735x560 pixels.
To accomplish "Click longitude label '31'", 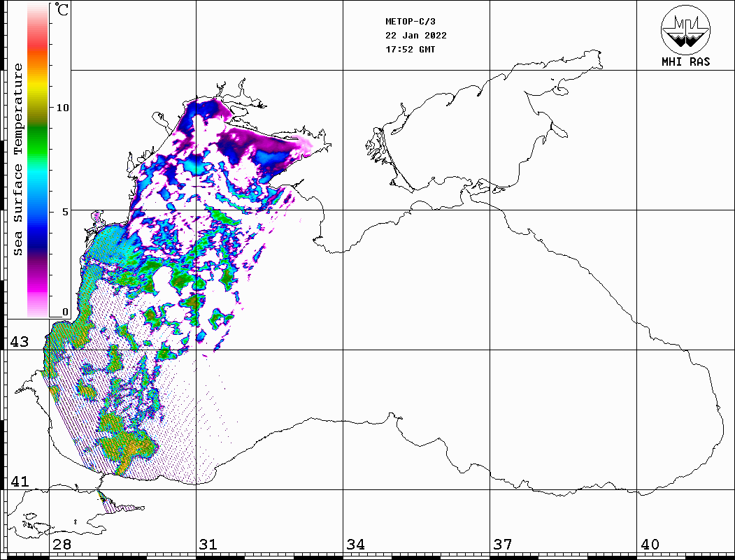I will point(208,545).
